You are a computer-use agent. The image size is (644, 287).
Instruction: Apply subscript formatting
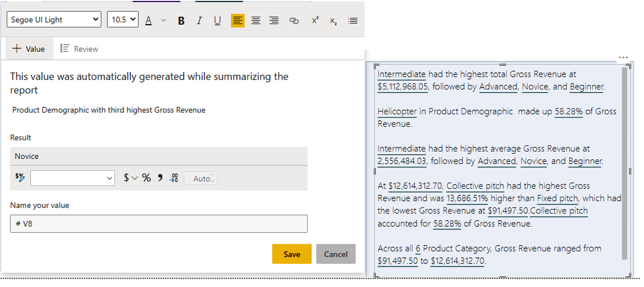(x=333, y=21)
